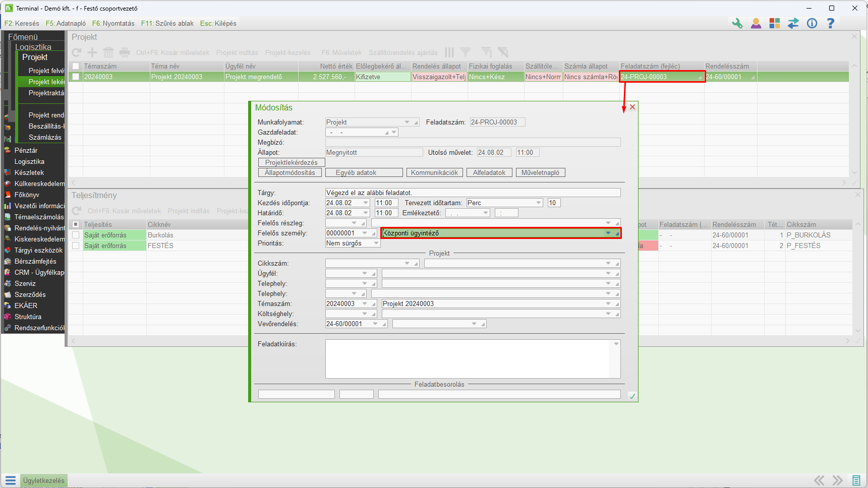The image size is (868, 488).
Task: Confirm dialog with green checkmark icon
Action: [x=632, y=396]
